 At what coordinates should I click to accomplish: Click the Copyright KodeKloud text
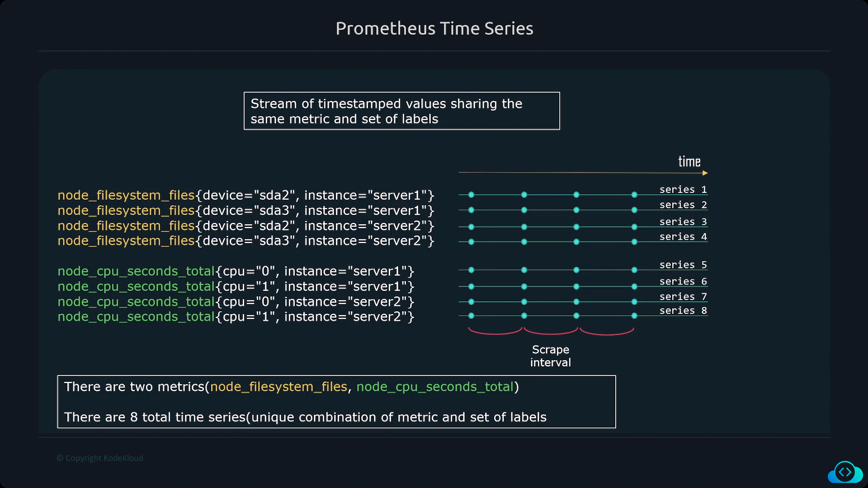click(100, 458)
